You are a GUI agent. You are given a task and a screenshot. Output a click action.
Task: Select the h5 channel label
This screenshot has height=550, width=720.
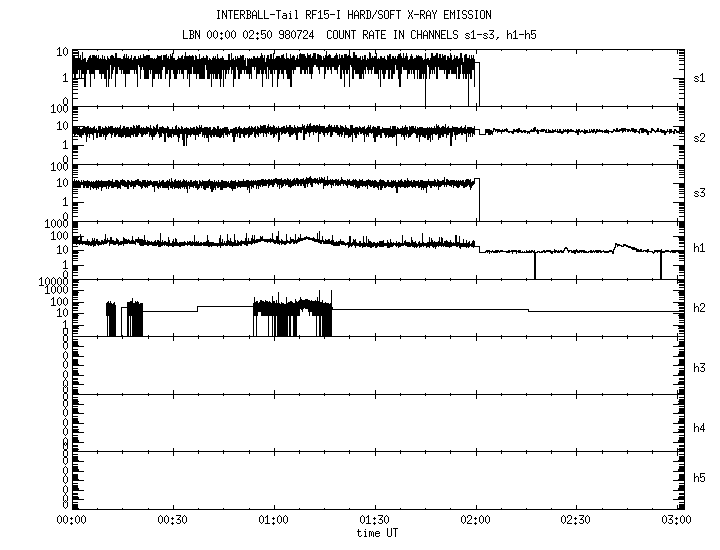[x=700, y=480]
